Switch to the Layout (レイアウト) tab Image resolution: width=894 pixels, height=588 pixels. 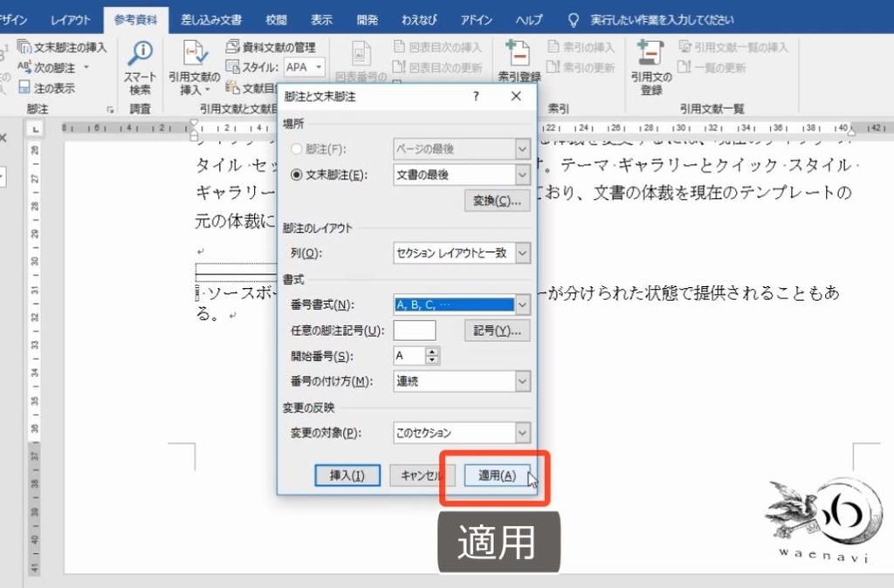pos(71,20)
